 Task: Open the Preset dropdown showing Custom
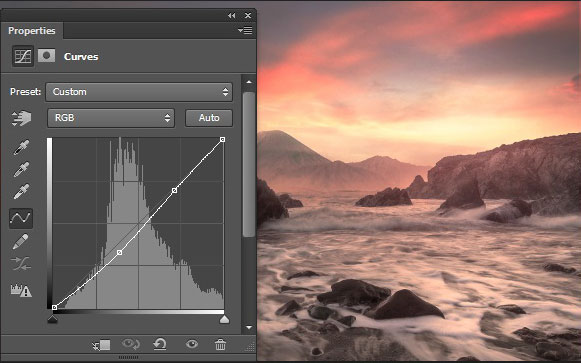tap(139, 92)
